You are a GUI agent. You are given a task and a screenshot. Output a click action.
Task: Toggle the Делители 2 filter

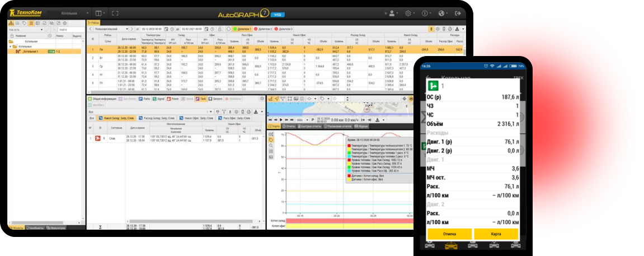[x=263, y=29]
